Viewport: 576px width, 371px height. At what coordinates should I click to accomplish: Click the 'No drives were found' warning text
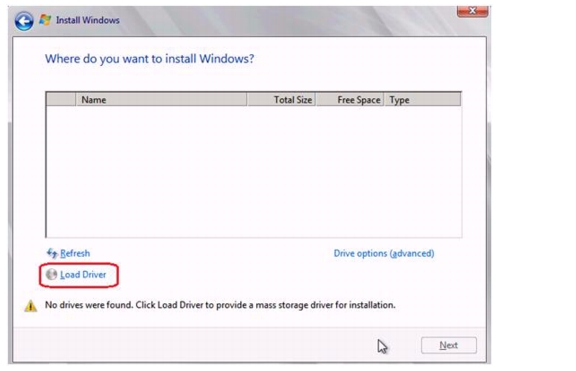click(220, 305)
